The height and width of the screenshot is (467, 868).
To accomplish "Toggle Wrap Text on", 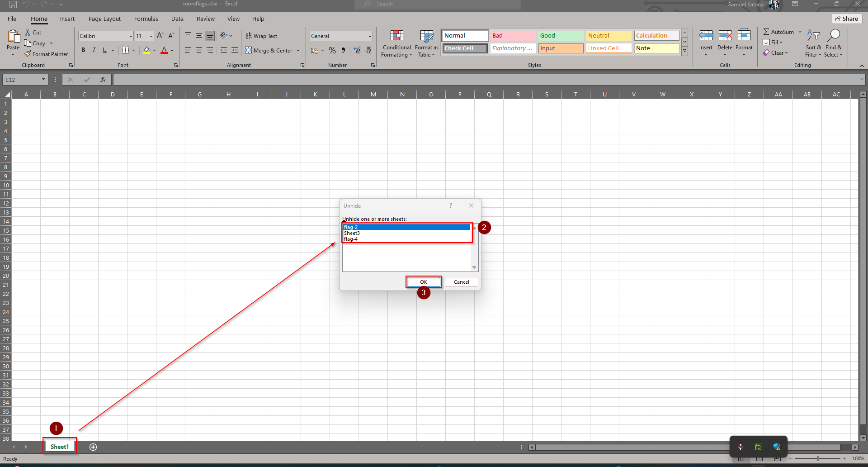I will point(261,36).
